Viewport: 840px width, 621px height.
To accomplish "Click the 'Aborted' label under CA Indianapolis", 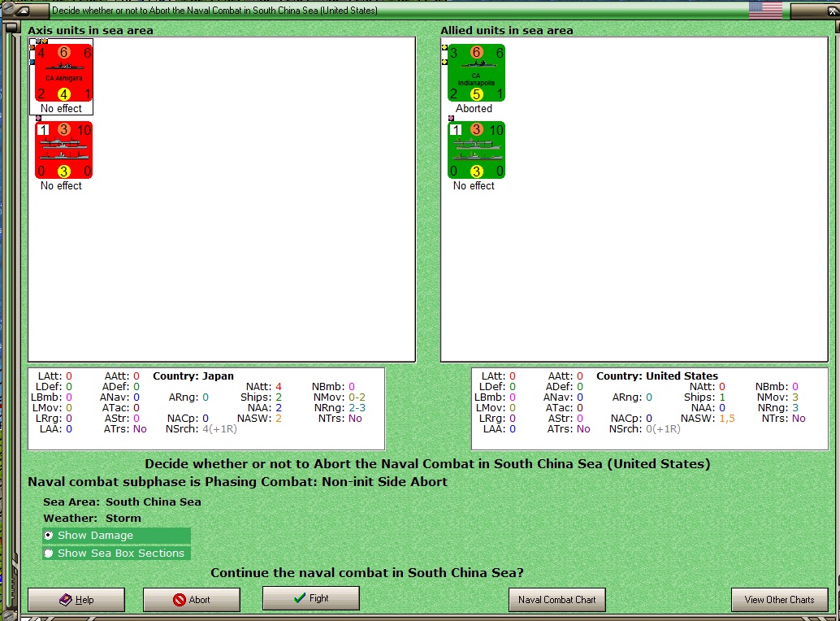I will (x=474, y=108).
